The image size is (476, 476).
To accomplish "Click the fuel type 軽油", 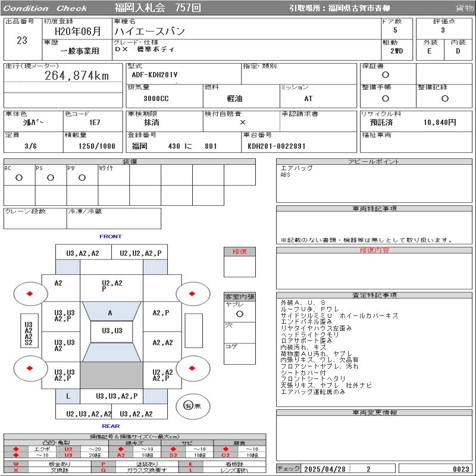I will tap(234, 99).
